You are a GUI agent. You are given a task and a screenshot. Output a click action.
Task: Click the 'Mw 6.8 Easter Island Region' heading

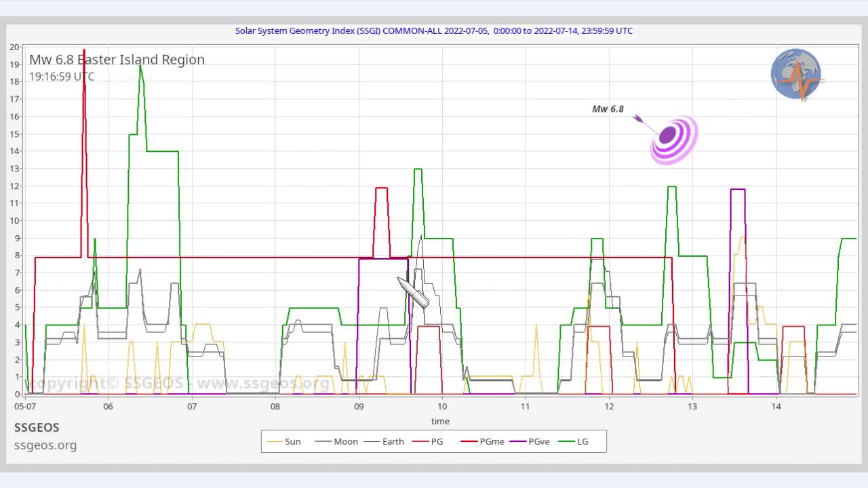point(117,60)
